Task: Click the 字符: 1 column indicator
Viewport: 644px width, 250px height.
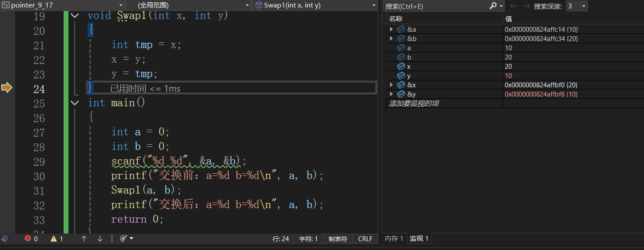Action: (308, 239)
